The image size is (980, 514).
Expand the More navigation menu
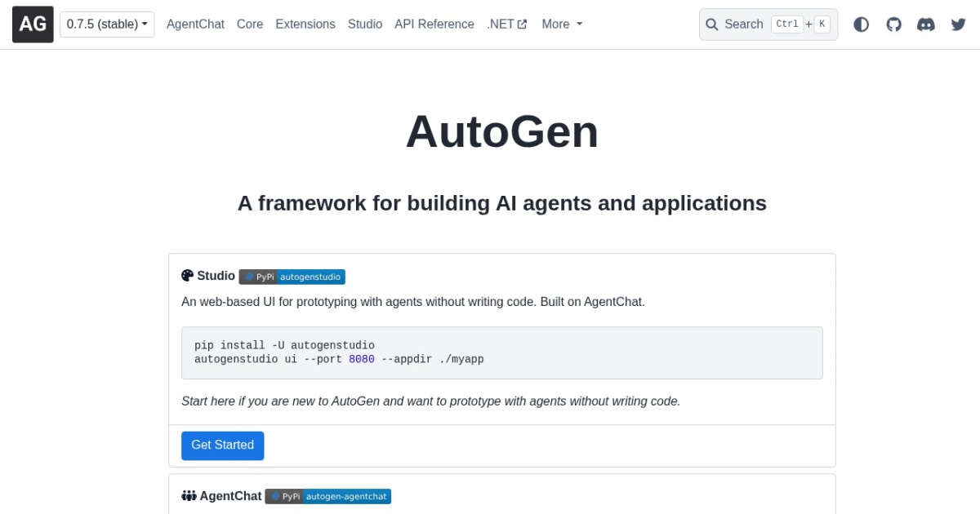tap(562, 24)
